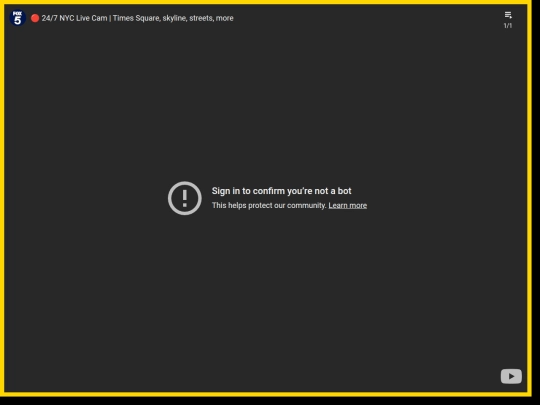The width and height of the screenshot is (540, 405).
Task: Click 'This helps protect our community.' text
Action: click(x=269, y=206)
